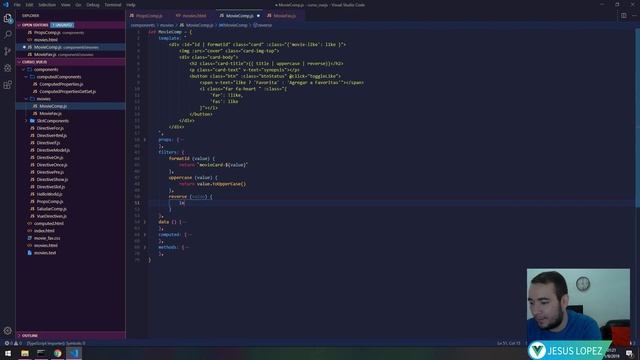Open the Manage gear in the activity bar

pyautogui.click(x=8, y=331)
